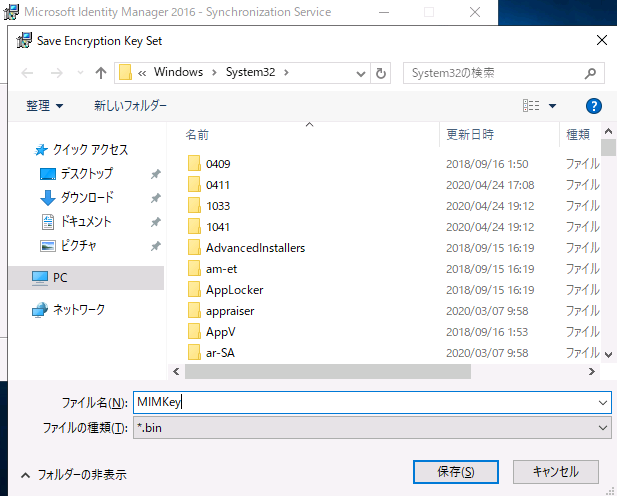Select Windows in the address path
The width and height of the screenshot is (617, 496).
click(178, 72)
